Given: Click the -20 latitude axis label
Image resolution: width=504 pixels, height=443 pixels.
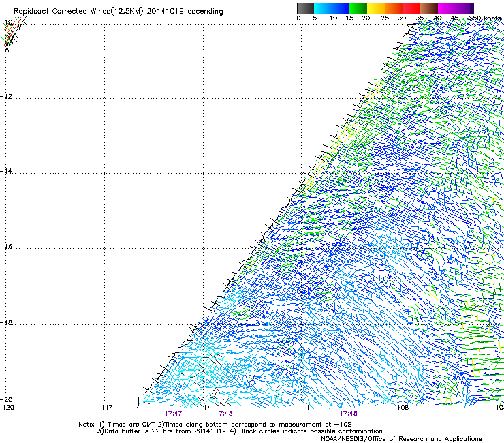Looking at the screenshot, I should [6, 399].
